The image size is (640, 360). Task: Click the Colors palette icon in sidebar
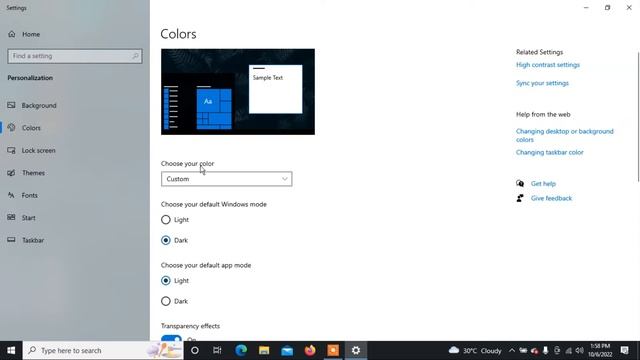coord(11,128)
